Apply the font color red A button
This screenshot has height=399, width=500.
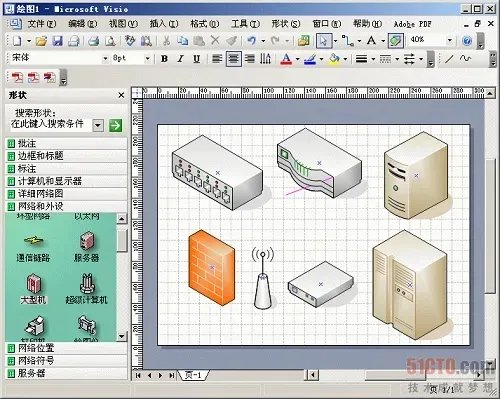(286, 59)
